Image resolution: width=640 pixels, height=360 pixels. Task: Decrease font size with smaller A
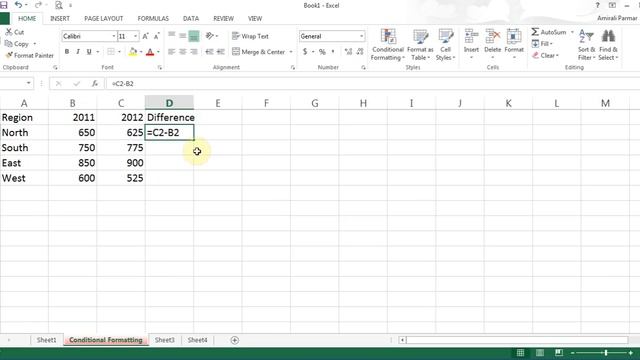tap(156, 36)
